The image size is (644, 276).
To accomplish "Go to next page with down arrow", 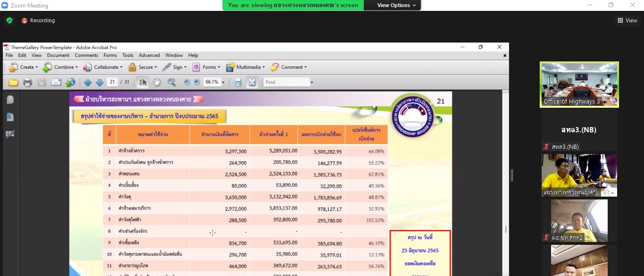I will [x=100, y=82].
